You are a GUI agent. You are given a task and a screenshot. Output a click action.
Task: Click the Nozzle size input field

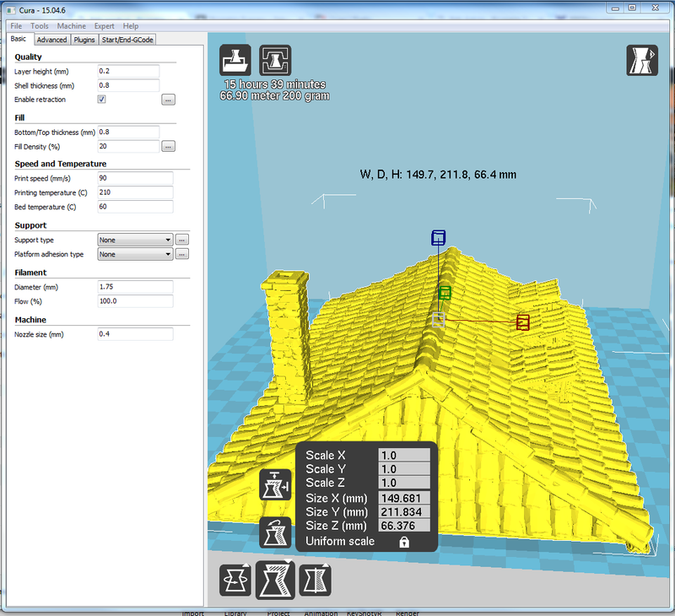pos(135,334)
